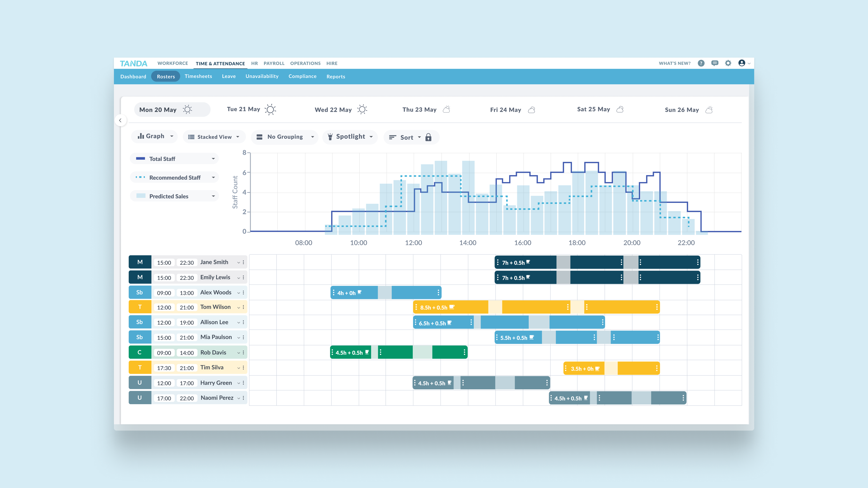Edit Tom Wilson's start time field
Image resolution: width=868 pixels, height=488 pixels.
[x=164, y=307]
